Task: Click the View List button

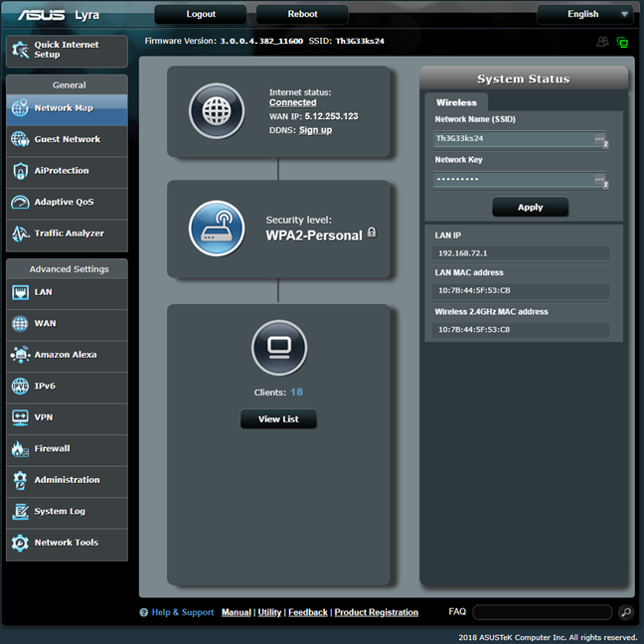Action: coord(278,419)
